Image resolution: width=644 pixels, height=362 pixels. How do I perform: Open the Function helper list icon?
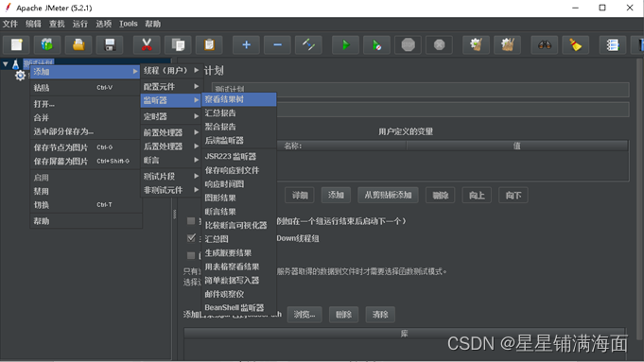[x=613, y=44]
